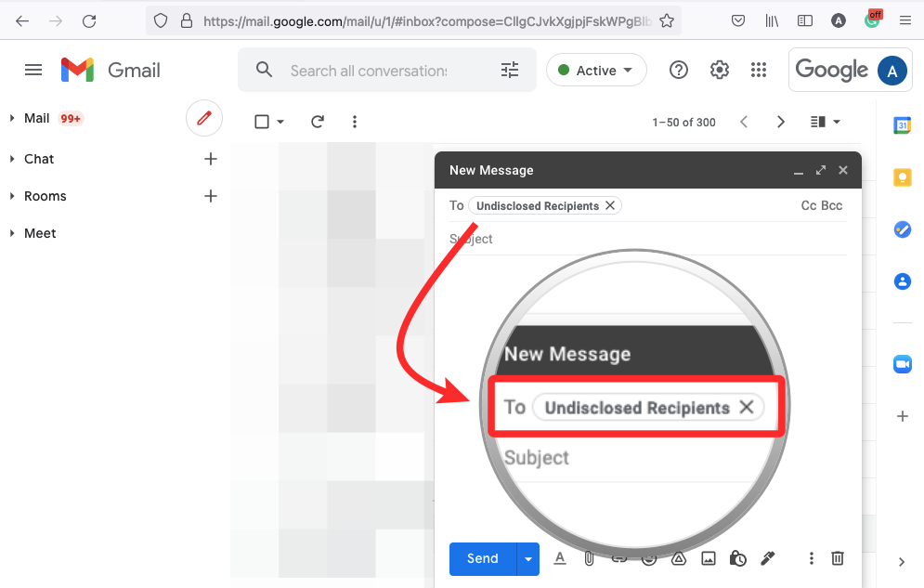924x588 pixels.
Task: Add Bcc recipients to the email
Action: coord(833,205)
